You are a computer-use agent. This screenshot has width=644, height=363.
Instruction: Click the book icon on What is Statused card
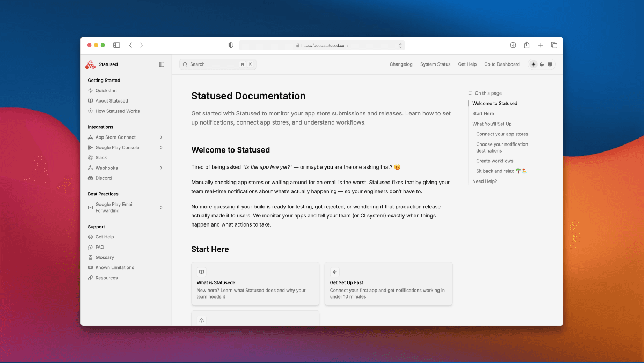(x=201, y=272)
